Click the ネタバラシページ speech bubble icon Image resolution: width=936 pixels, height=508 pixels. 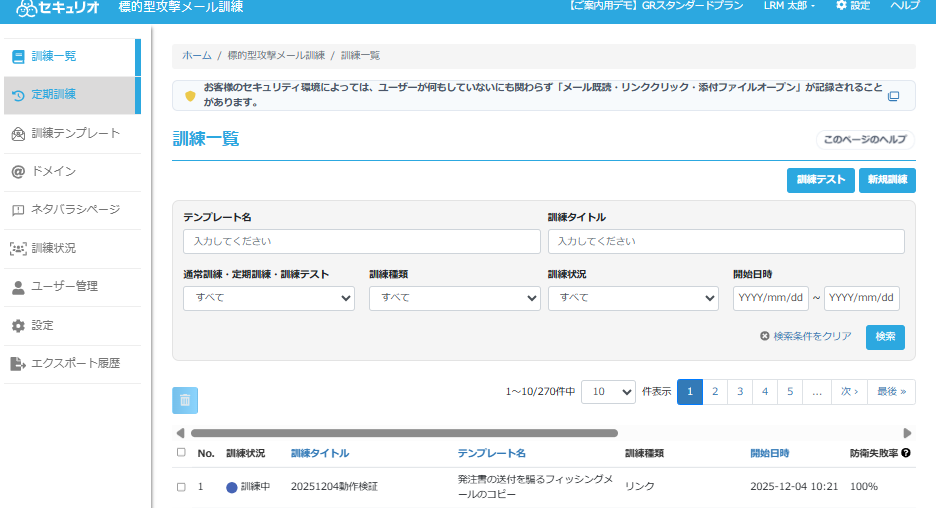point(19,210)
